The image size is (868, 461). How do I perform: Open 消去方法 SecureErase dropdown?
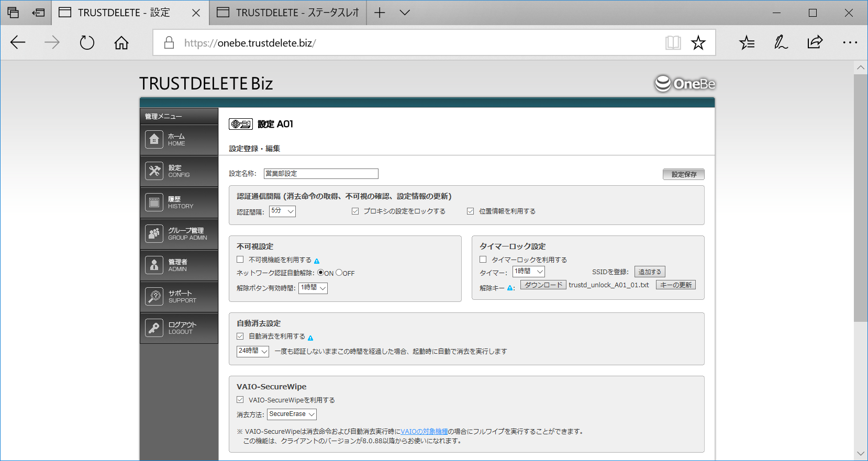pos(292,414)
